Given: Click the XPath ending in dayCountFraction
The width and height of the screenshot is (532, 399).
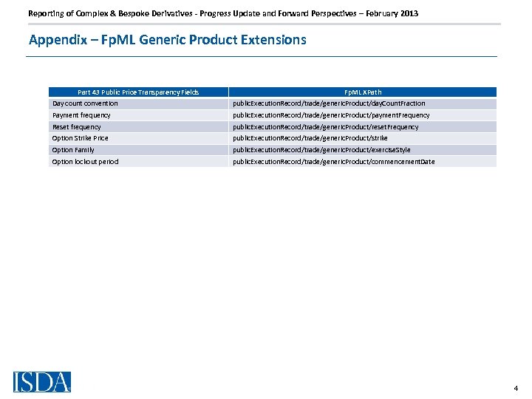Looking at the screenshot, I should pos(329,103).
